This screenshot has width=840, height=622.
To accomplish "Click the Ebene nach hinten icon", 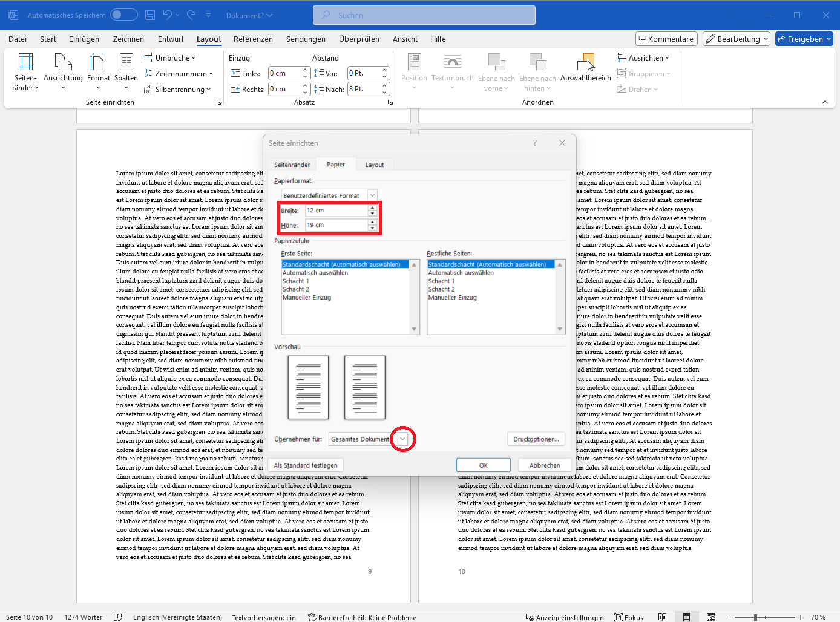I will pos(537,72).
